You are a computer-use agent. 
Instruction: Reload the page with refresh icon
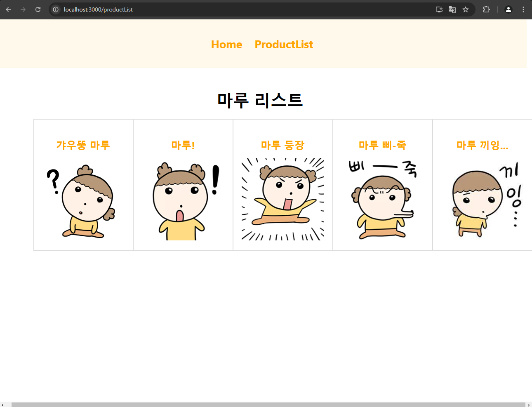pos(38,9)
